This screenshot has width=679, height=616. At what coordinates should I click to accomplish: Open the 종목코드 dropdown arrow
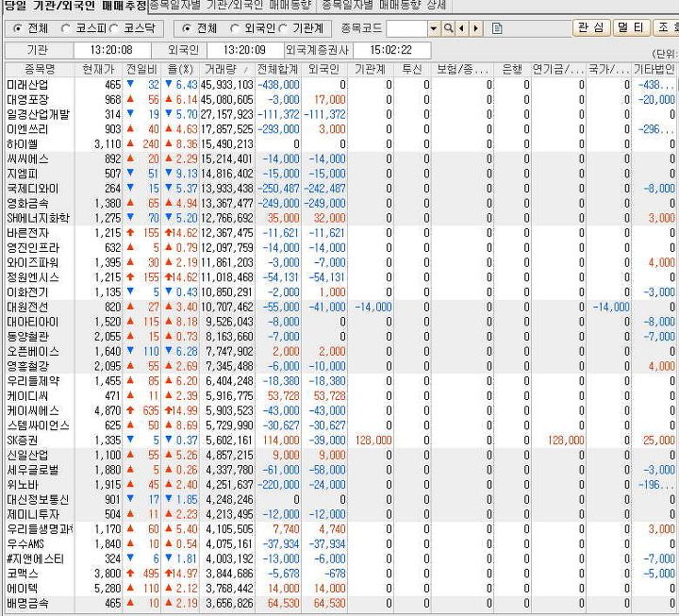(x=434, y=28)
